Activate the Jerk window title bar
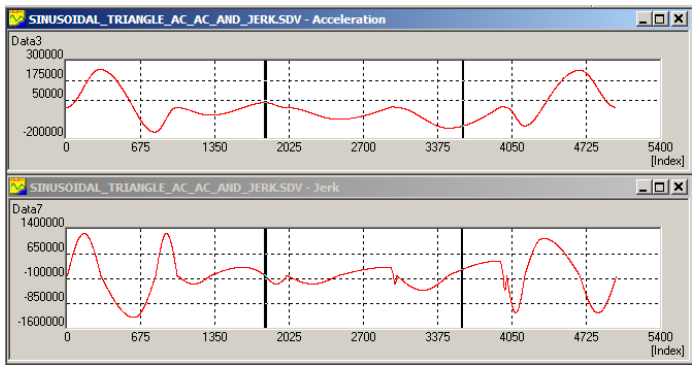 click(348, 187)
